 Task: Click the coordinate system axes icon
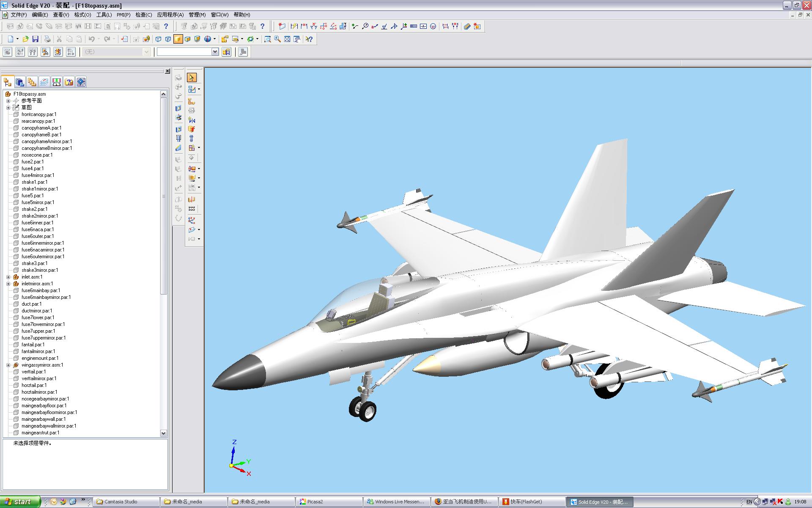pos(192,220)
